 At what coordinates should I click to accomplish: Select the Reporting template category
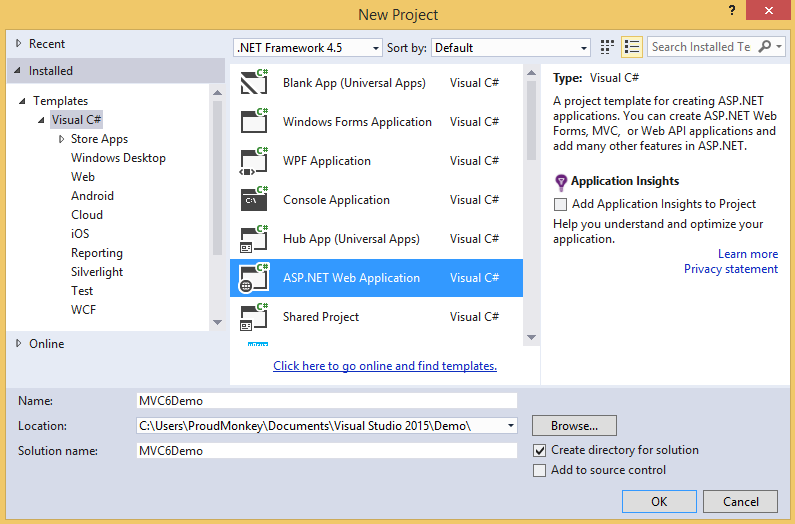[x=97, y=253]
